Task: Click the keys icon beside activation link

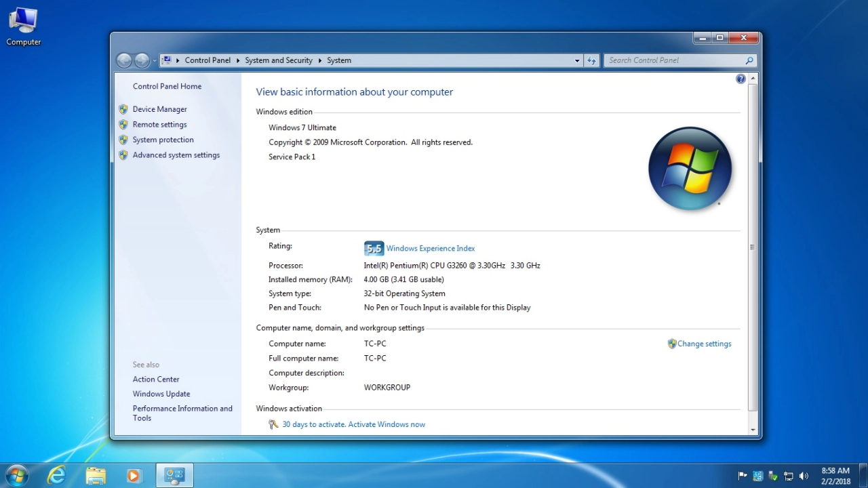Action: (273, 424)
